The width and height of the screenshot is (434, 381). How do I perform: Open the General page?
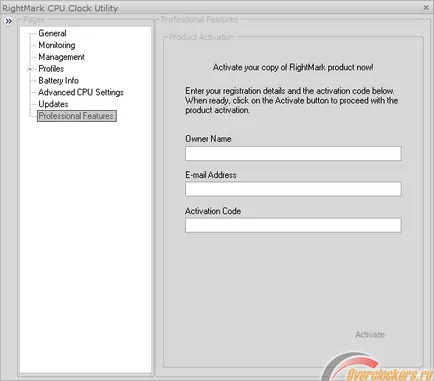pos(52,33)
